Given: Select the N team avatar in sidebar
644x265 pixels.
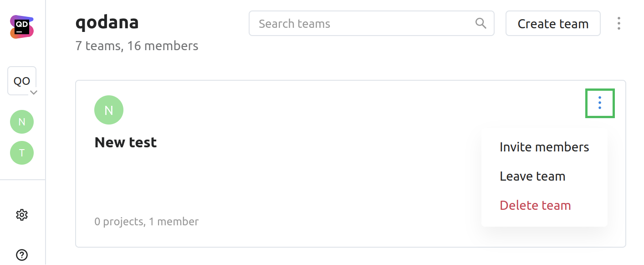Looking at the screenshot, I should [x=22, y=122].
